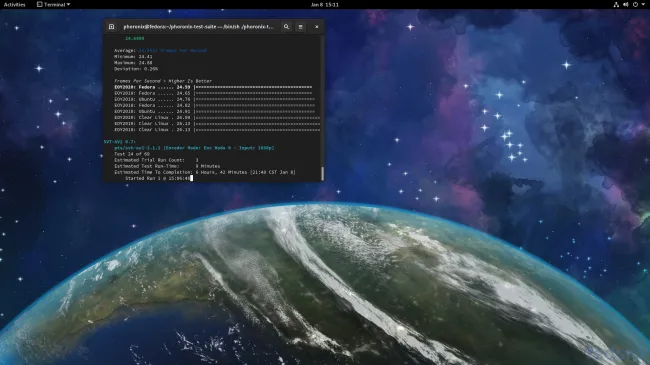
Task: Click the SVT-AV1 0.7 heading line
Action: 119,141
